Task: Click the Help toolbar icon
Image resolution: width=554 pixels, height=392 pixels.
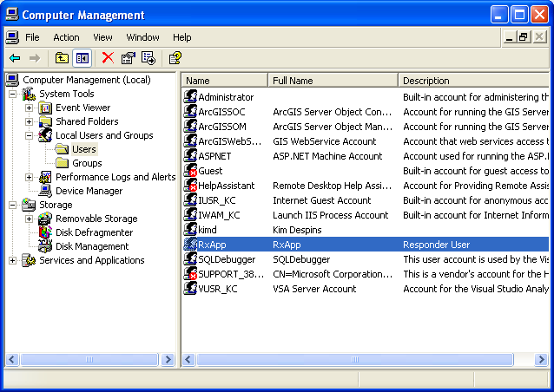Action: tap(175, 58)
